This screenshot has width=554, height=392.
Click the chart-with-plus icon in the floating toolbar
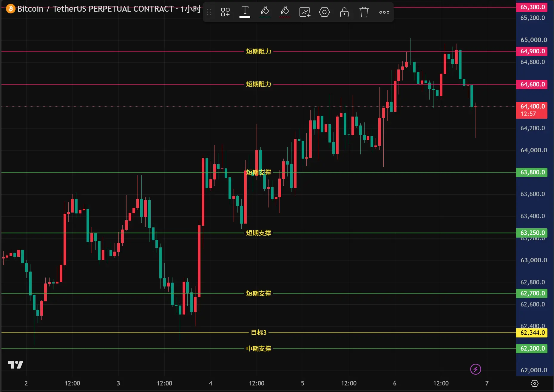305,12
